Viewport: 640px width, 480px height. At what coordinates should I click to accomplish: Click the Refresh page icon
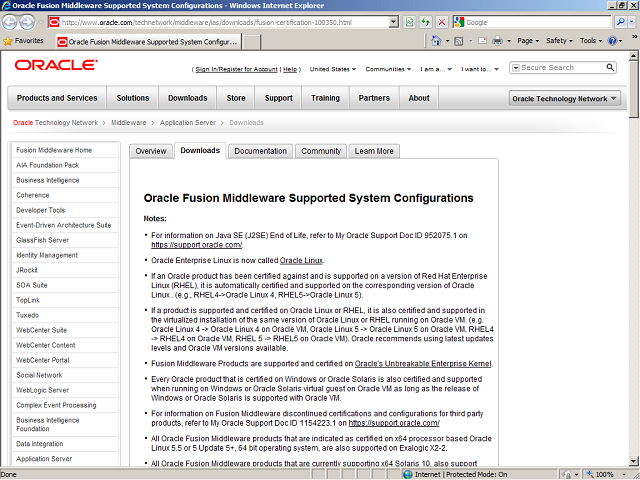coord(424,21)
